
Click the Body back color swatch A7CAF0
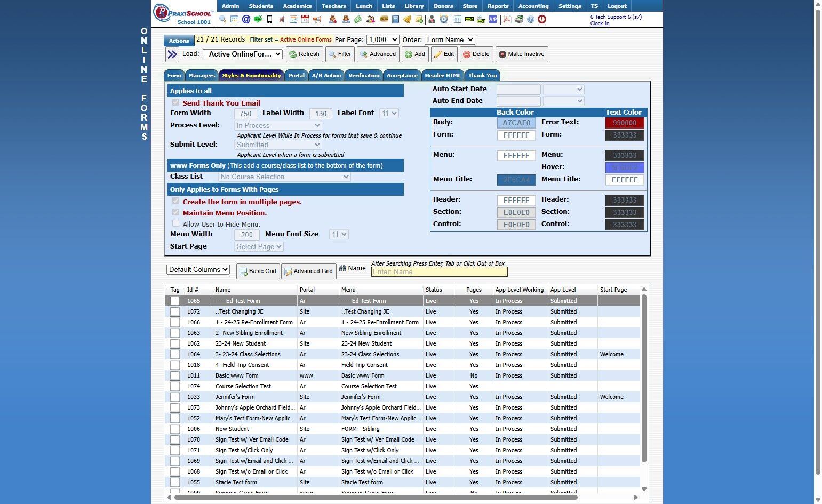tap(516, 123)
